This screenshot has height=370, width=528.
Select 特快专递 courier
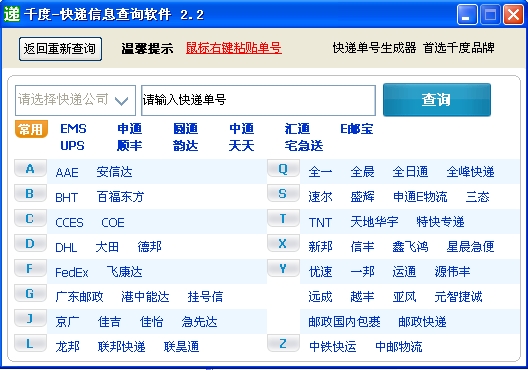[440, 222]
